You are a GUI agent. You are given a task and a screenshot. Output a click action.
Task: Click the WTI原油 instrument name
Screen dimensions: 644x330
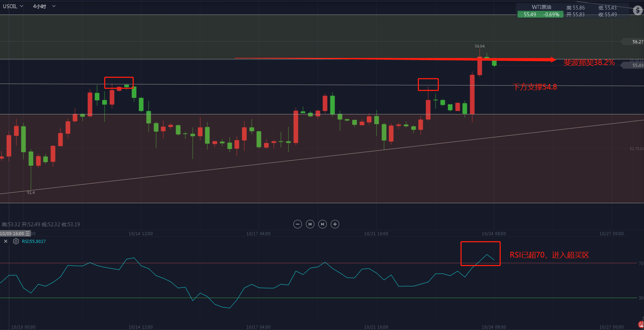(x=541, y=7)
